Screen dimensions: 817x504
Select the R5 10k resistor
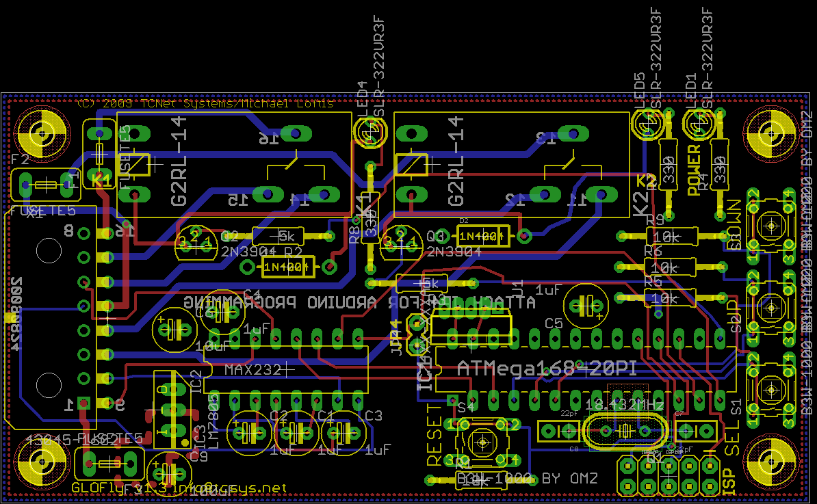click(x=672, y=298)
